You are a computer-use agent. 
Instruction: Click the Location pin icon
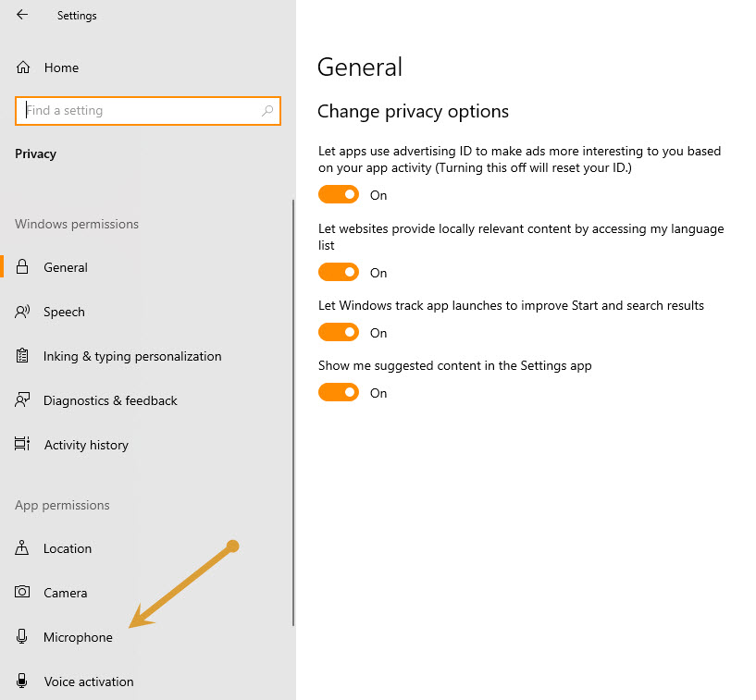(21, 547)
